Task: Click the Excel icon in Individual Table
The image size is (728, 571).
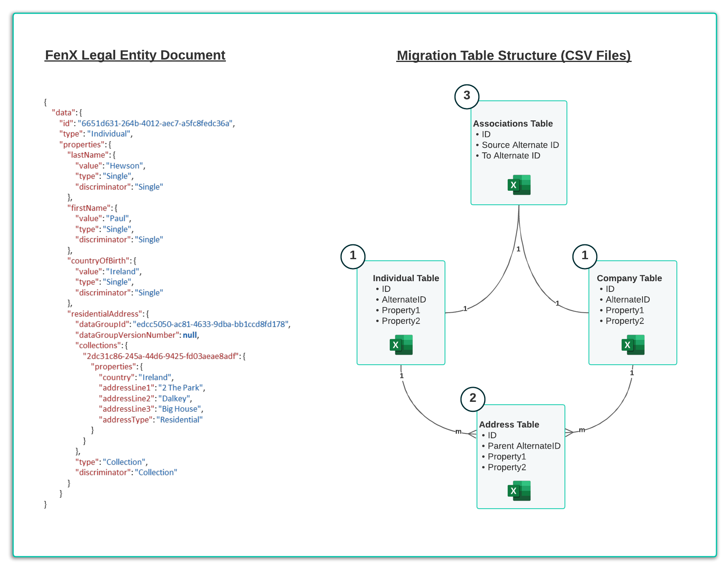Action: [401, 345]
